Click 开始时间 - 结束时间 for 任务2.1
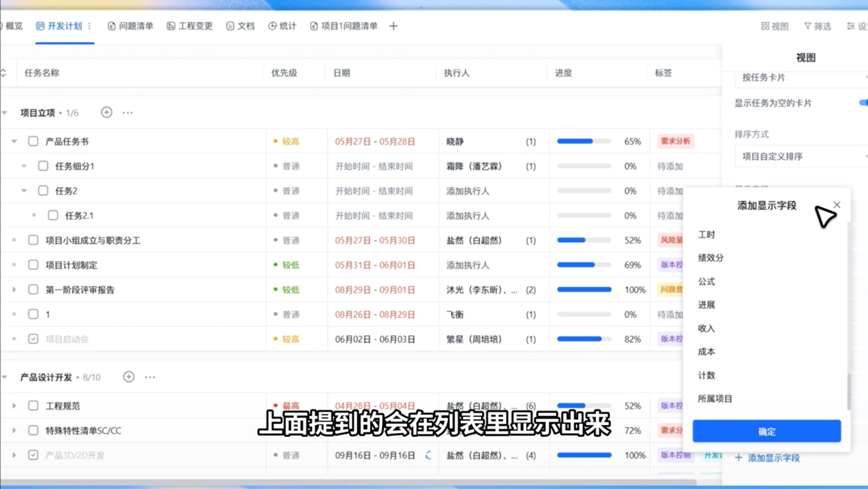Viewport: 868px width, 489px height. (374, 215)
